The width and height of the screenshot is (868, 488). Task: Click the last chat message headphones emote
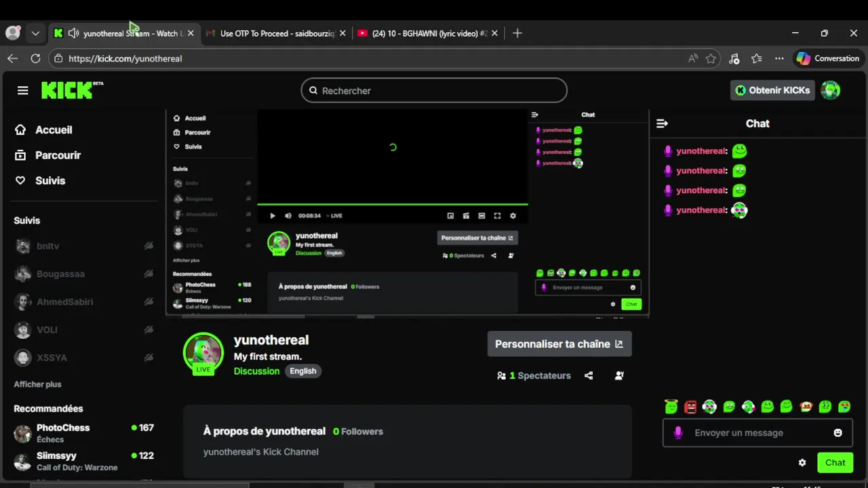pos(739,210)
